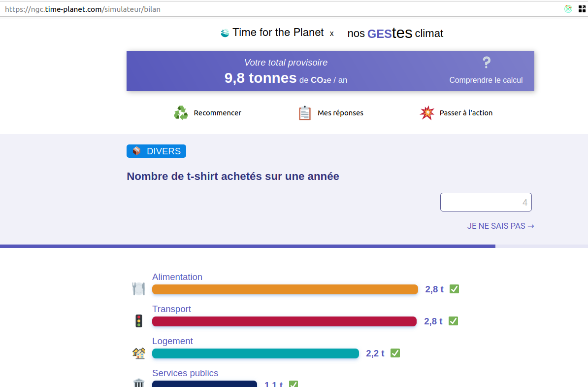Click the Logement green checkmark
The width and height of the screenshot is (588, 387).
point(395,353)
